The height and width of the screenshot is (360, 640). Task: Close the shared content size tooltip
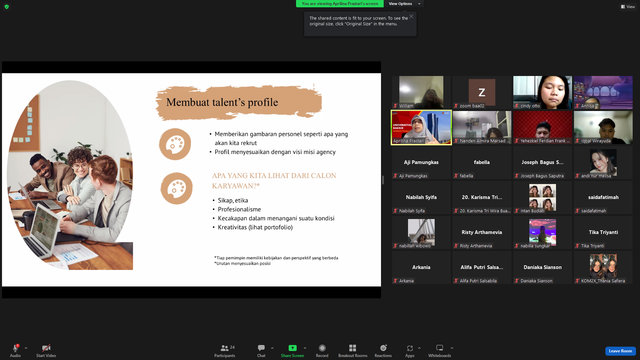pyautogui.click(x=411, y=16)
